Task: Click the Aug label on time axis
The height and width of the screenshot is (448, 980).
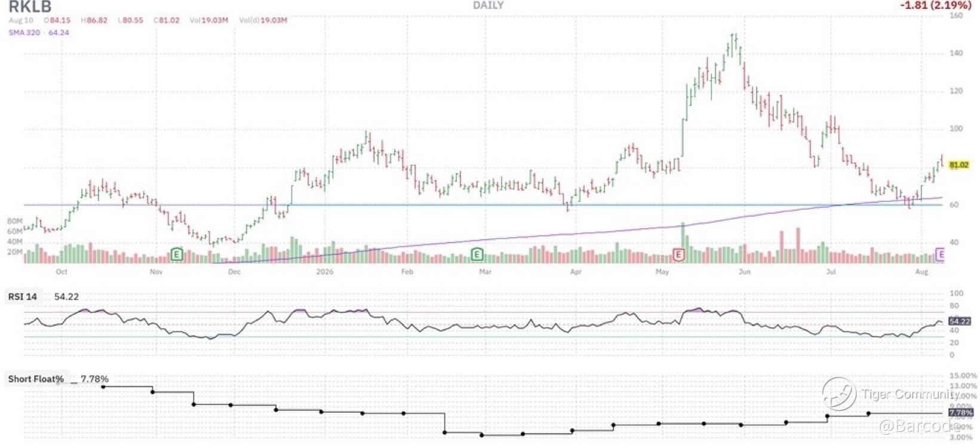Action: 921,272
